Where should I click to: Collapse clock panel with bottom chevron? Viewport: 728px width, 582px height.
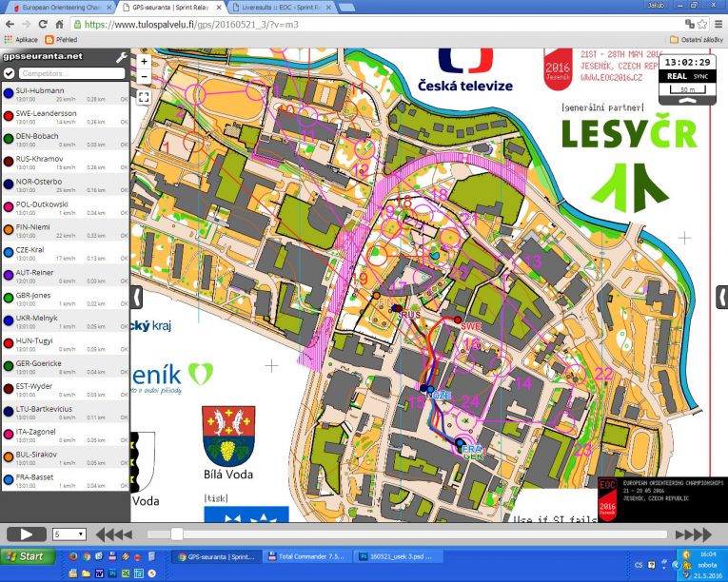coord(687,100)
